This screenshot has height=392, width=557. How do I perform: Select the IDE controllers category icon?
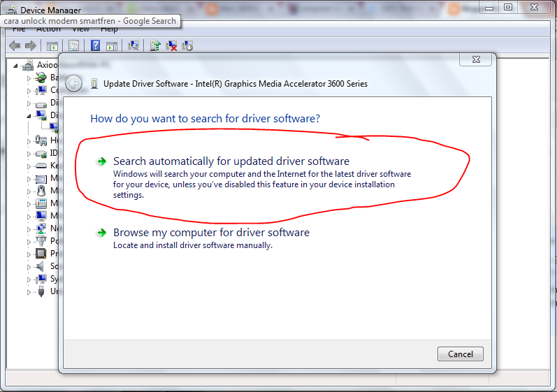[x=41, y=154]
